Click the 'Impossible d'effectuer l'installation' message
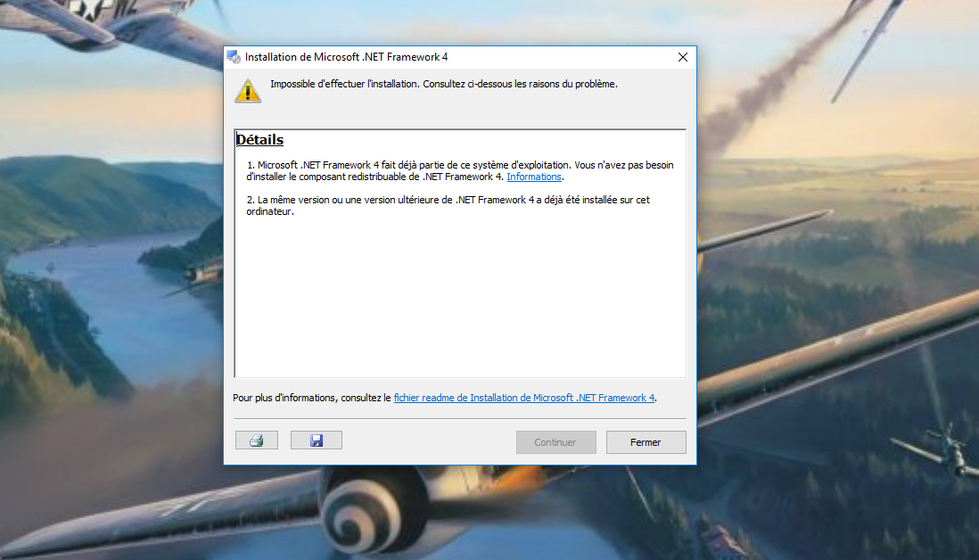 444,84
